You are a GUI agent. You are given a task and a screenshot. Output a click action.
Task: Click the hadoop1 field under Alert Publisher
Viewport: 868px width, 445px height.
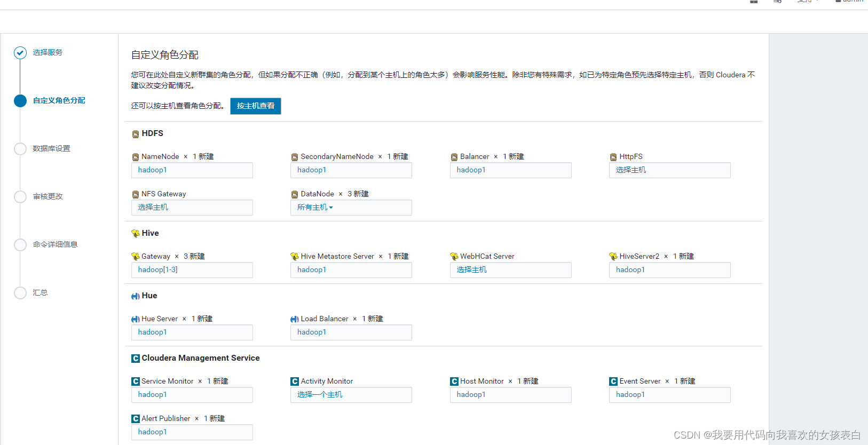click(192, 432)
